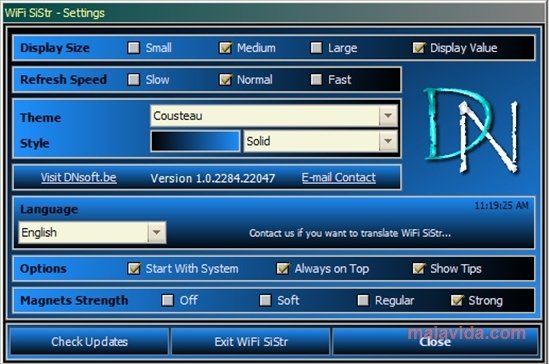Choose Regular magnets strength
549x364 pixels.
click(x=363, y=300)
